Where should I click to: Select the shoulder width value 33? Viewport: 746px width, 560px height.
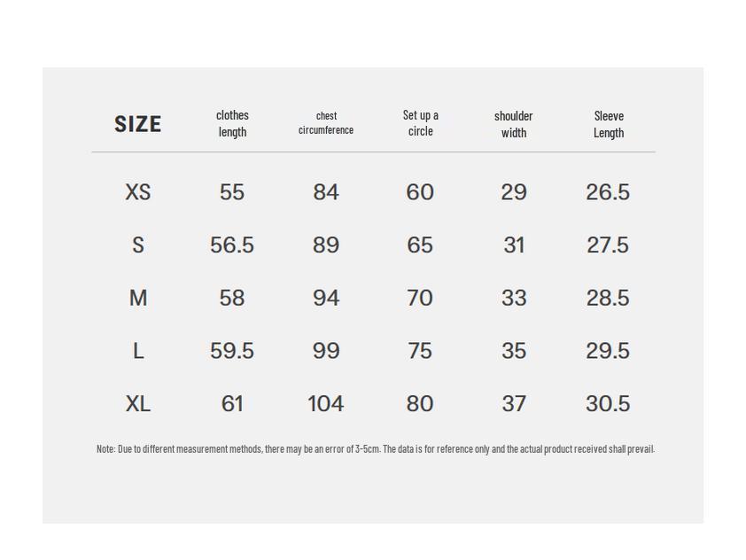click(x=514, y=298)
